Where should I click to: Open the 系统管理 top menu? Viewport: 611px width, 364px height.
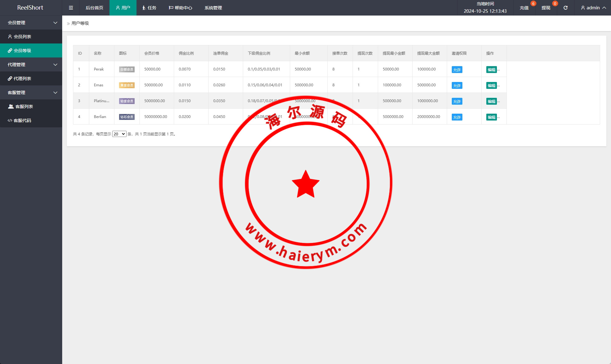click(x=213, y=8)
